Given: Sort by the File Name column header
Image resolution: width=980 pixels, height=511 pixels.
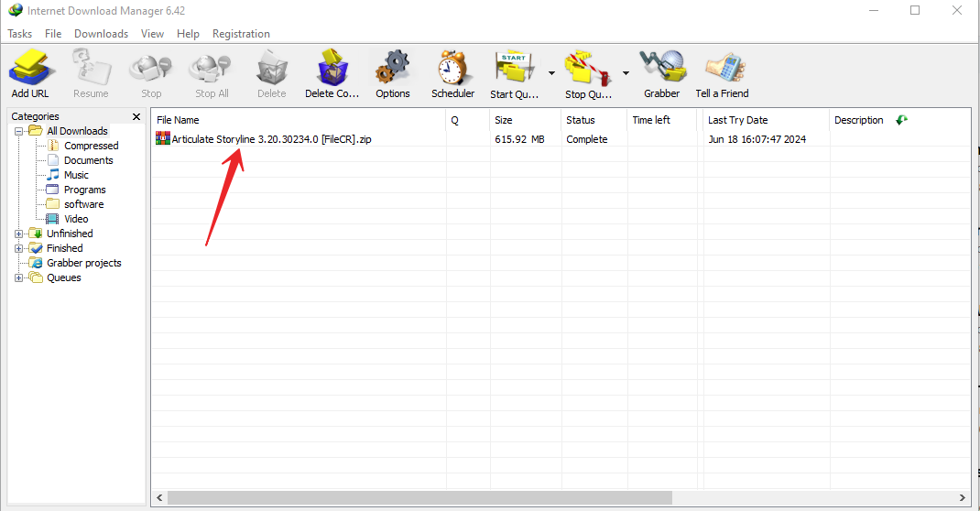Looking at the screenshot, I should tap(299, 120).
